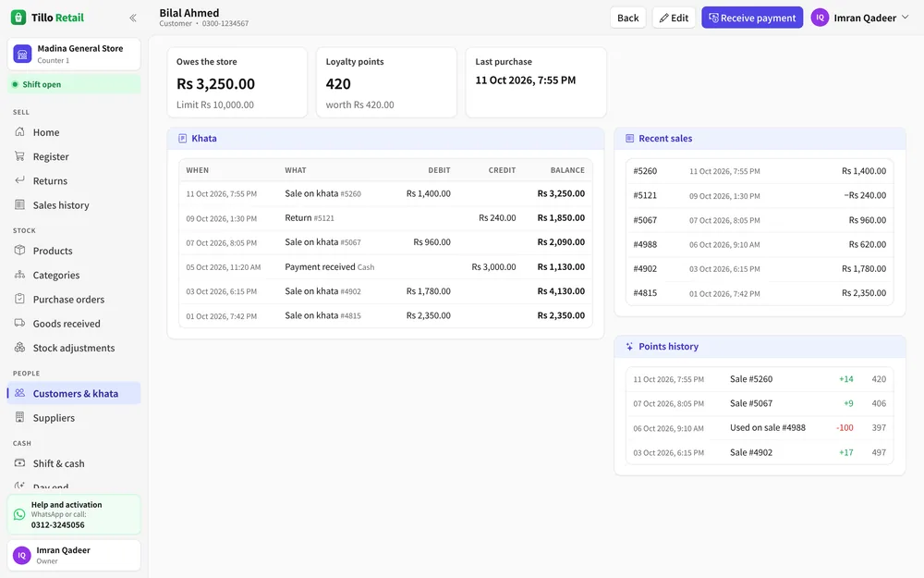Open Sale on khata #5260 ledger row

pyautogui.click(x=385, y=193)
